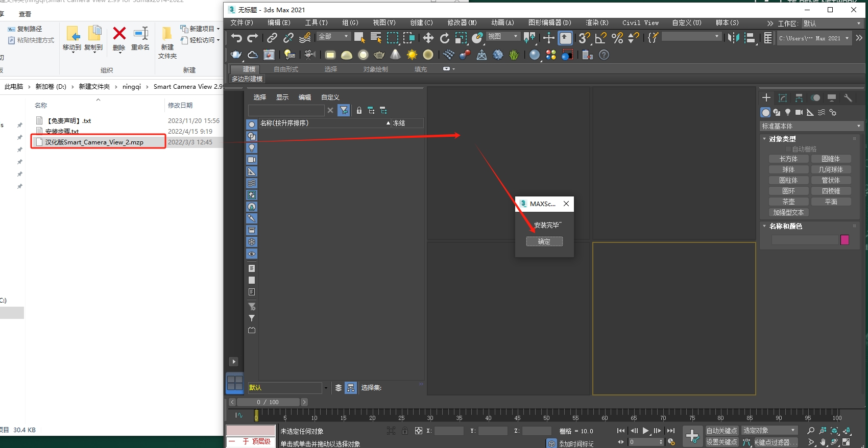Click the magenta object color swatch
868x448 pixels.
[x=845, y=240]
